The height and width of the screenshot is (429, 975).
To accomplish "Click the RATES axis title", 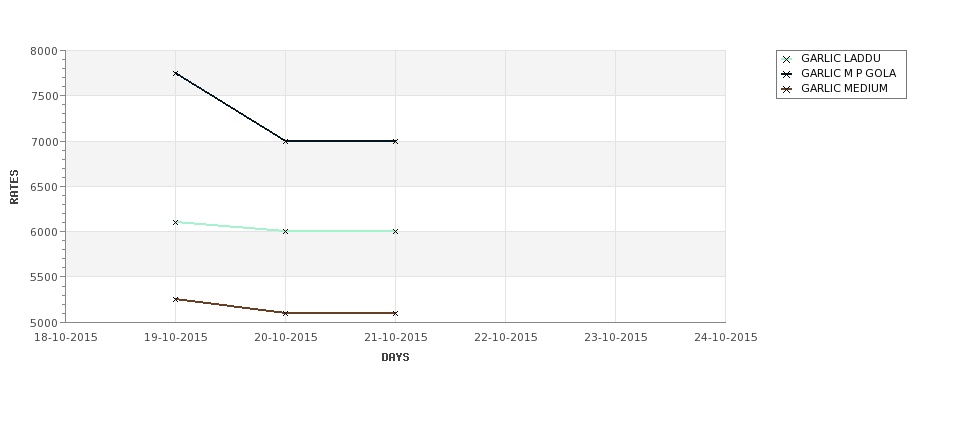I will [x=14, y=187].
